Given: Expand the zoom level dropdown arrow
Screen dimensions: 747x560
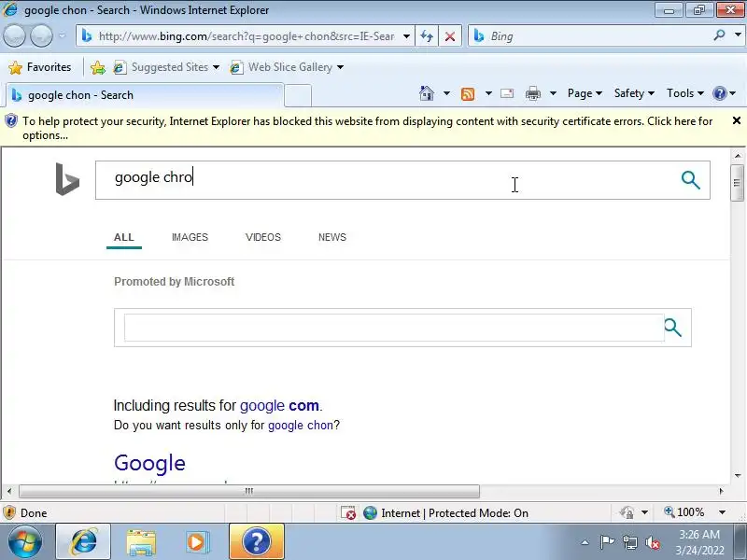Looking at the screenshot, I should click(x=722, y=512).
